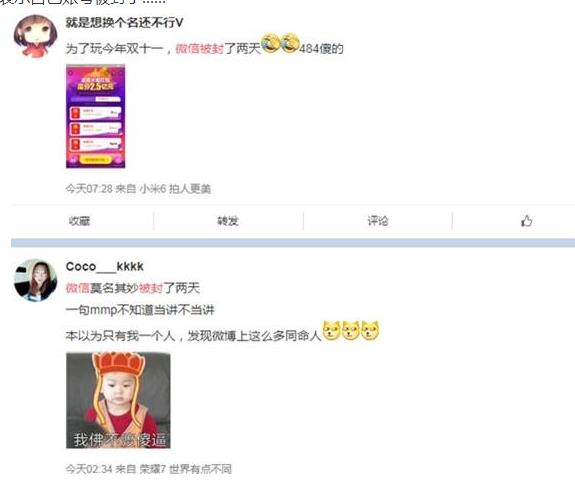This screenshot has height=486, width=575.
Task: Click the first laughing-crying emoji
Action: [x=271, y=43]
